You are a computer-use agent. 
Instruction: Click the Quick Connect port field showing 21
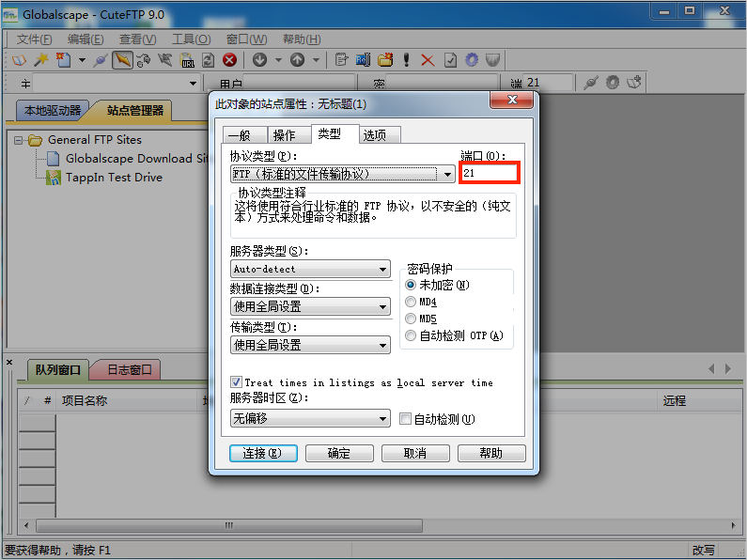tap(548, 83)
